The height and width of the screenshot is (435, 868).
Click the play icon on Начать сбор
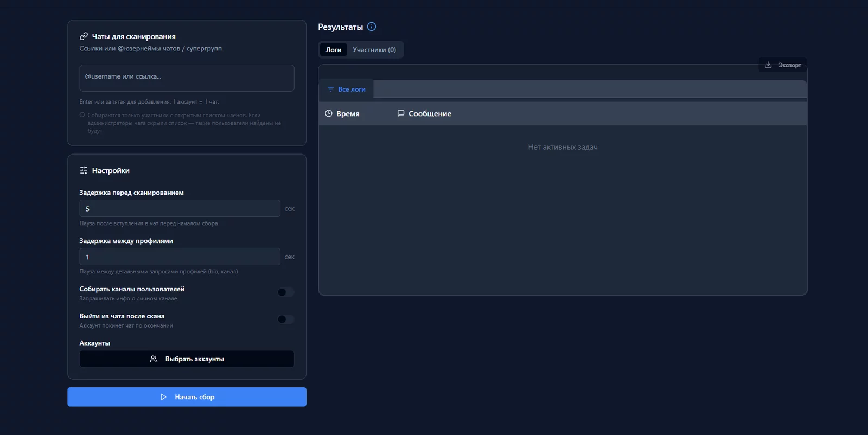[163, 397]
